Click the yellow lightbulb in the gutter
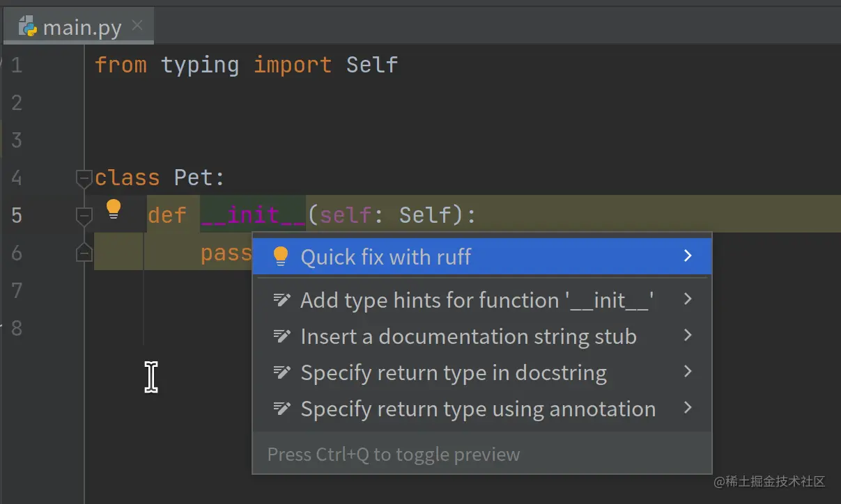Image resolution: width=841 pixels, height=504 pixels. pyautogui.click(x=113, y=209)
